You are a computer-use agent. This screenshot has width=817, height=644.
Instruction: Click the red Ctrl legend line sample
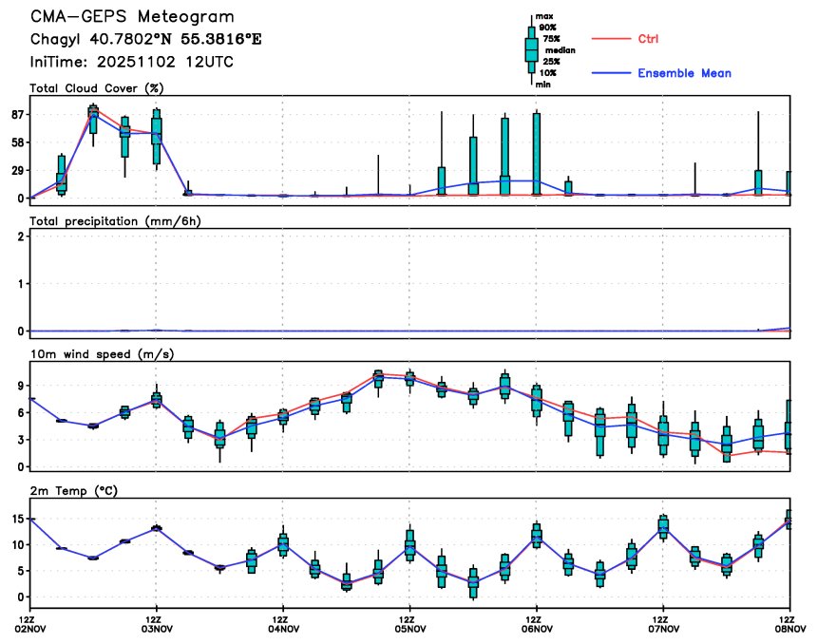tap(611, 39)
